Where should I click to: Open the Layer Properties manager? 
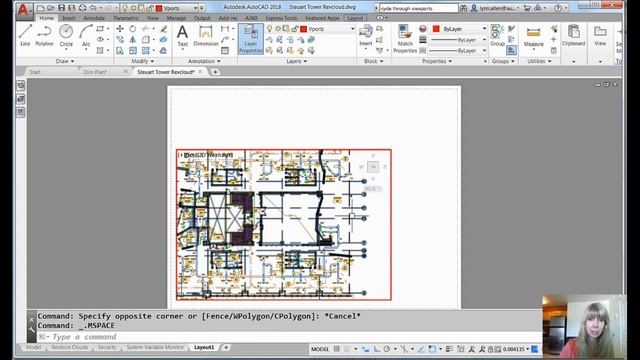[251, 39]
